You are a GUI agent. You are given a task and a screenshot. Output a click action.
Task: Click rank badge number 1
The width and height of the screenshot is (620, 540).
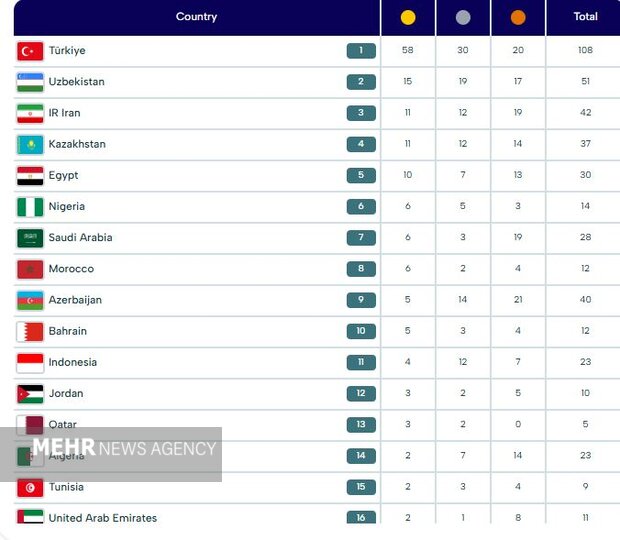pos(361,51)
